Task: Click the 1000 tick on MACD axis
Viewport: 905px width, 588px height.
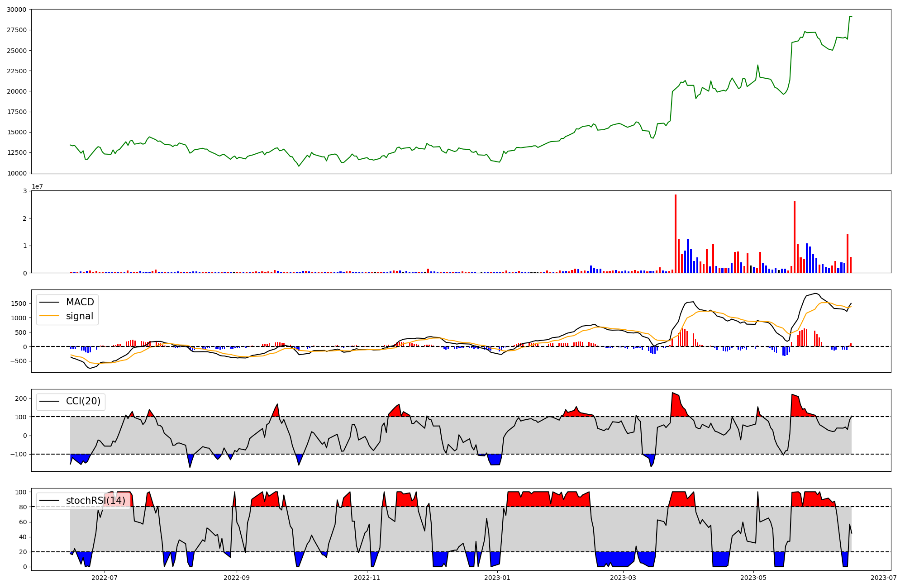Action: tap(20, 318)
